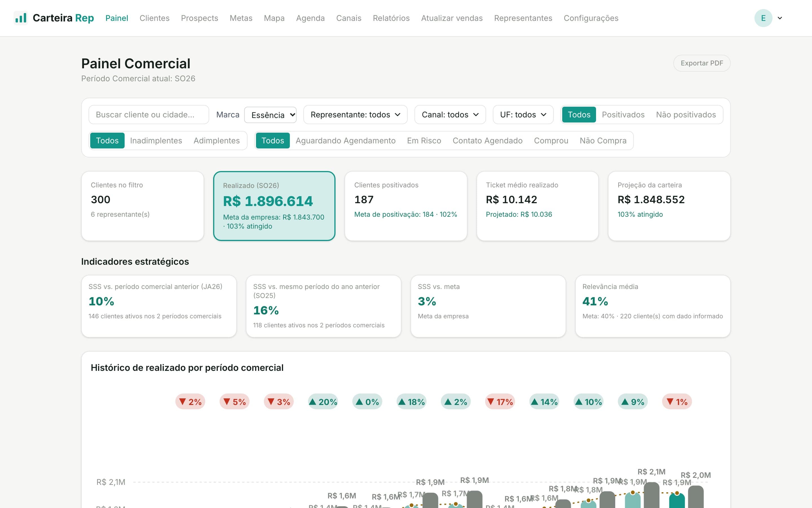Click the ▲ 20% variation badge
812x508 pixels.
pyautogui.click(x=323, y=402)
